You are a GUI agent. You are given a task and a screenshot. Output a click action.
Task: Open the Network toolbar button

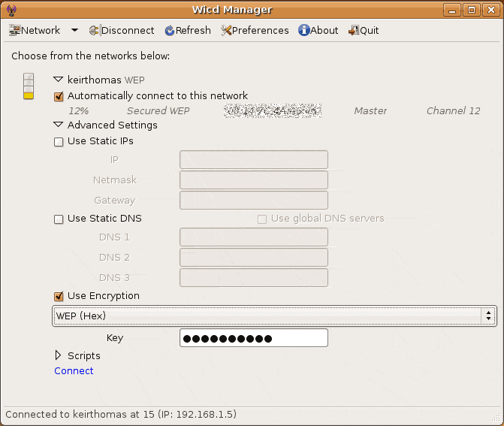coord(34,30)
